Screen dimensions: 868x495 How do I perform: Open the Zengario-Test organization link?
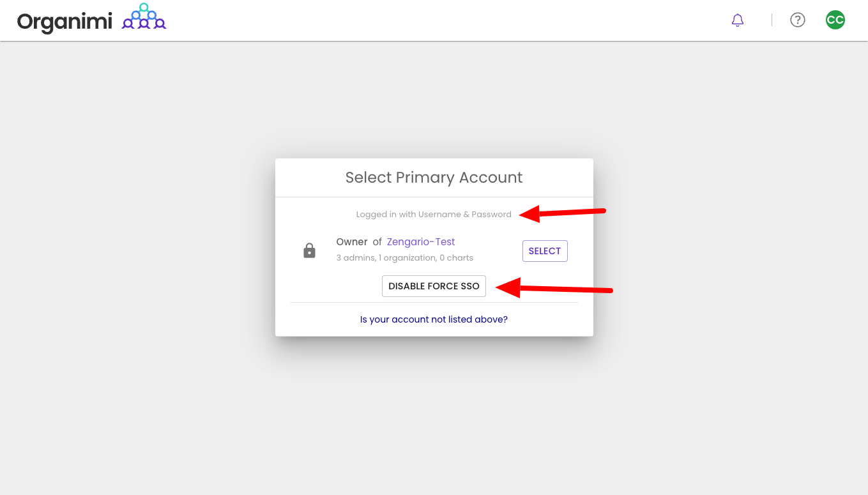pos(420,241)
